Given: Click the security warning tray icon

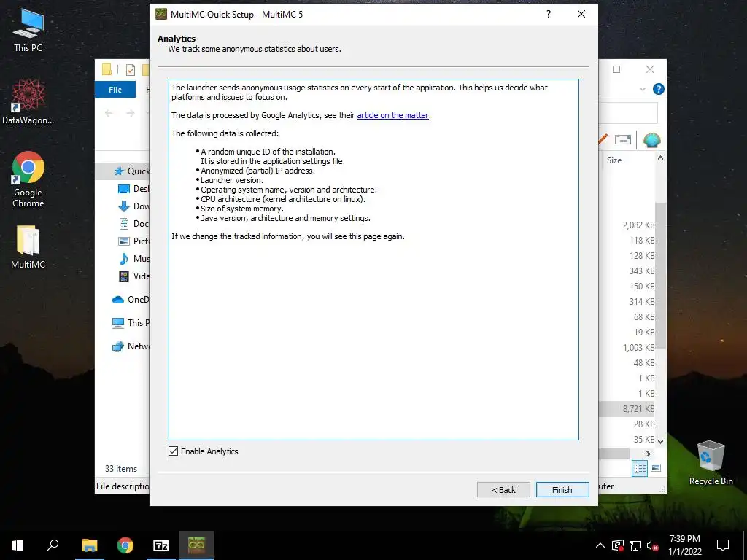Looking at the screenshot, I should [618, 545].
